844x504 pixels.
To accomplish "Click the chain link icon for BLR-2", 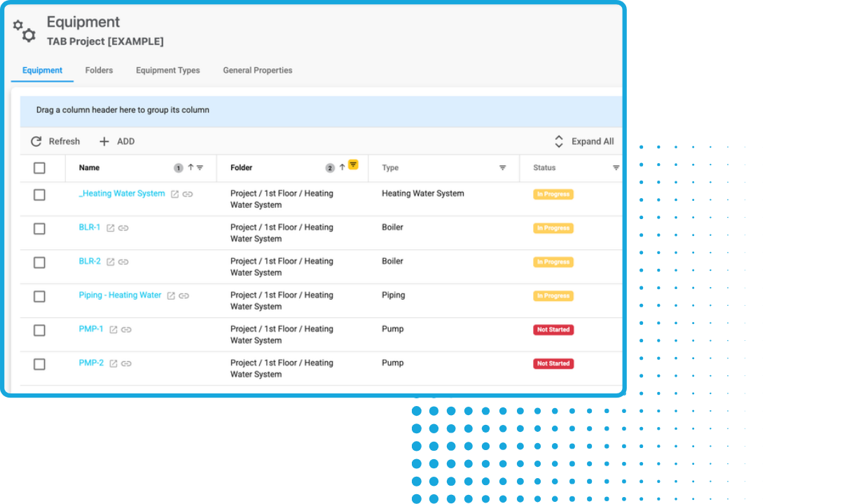I will 123,262.
